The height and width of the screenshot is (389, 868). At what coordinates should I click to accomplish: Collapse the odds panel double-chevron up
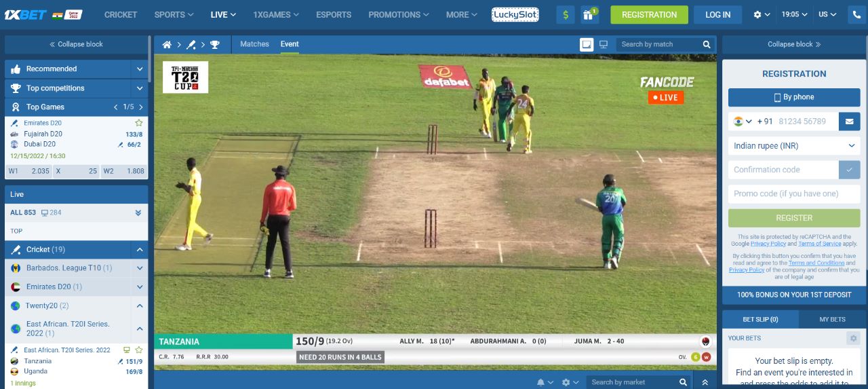(705, 382)
